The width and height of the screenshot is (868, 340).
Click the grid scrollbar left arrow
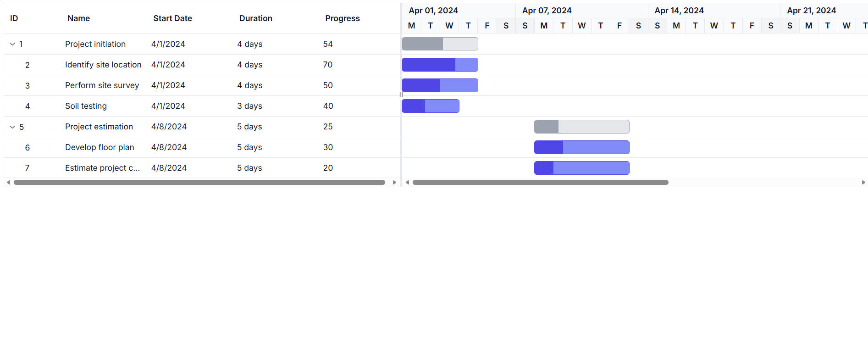tap(8, 183)
